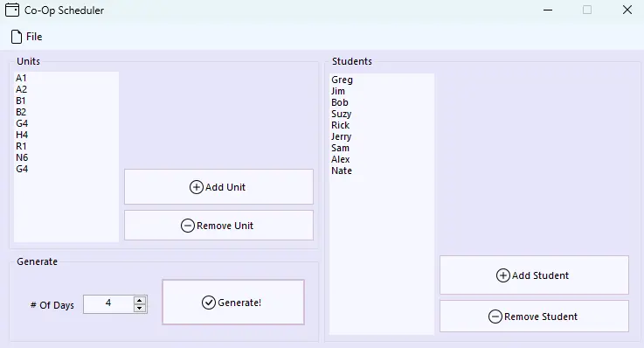Click the plus icon on Add Student
This screenshot has width=644, height=348.
point(503,275)
